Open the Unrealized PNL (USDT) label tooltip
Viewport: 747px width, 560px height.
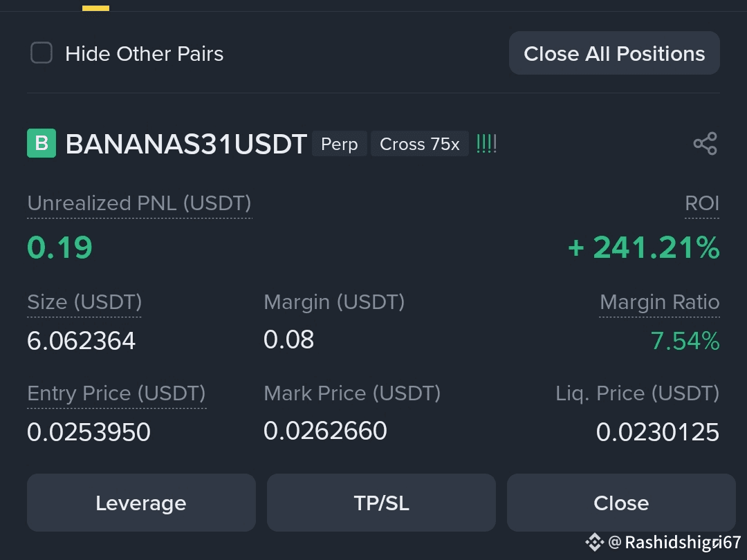tap(139, 204)
